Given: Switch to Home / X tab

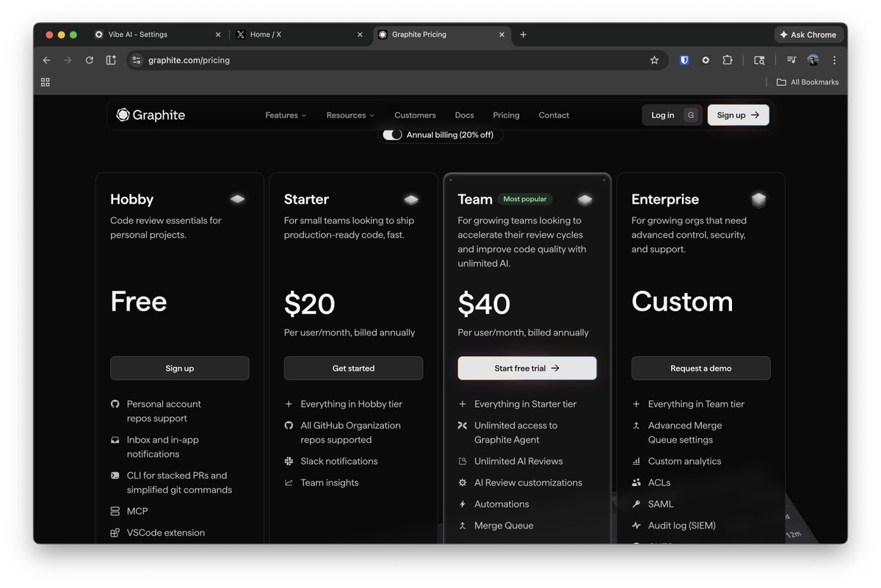Looking at the screenshot, I should (x=298, y=35).
